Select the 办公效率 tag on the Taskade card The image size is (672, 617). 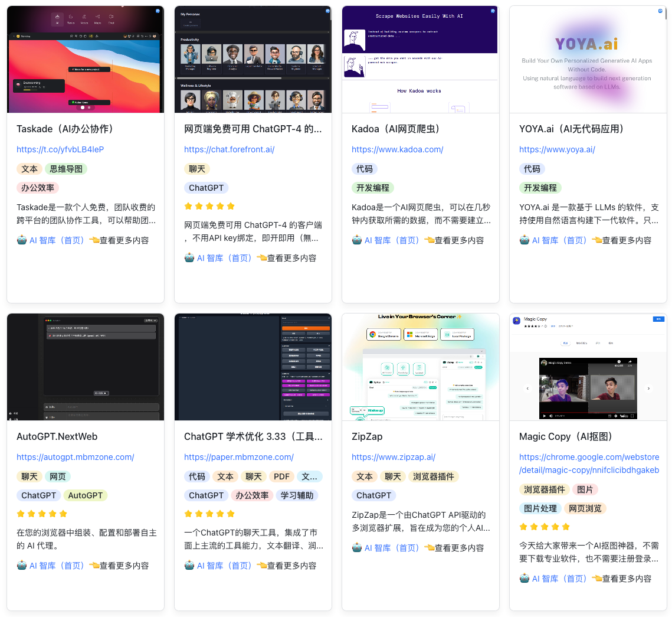tap(38, 188)
